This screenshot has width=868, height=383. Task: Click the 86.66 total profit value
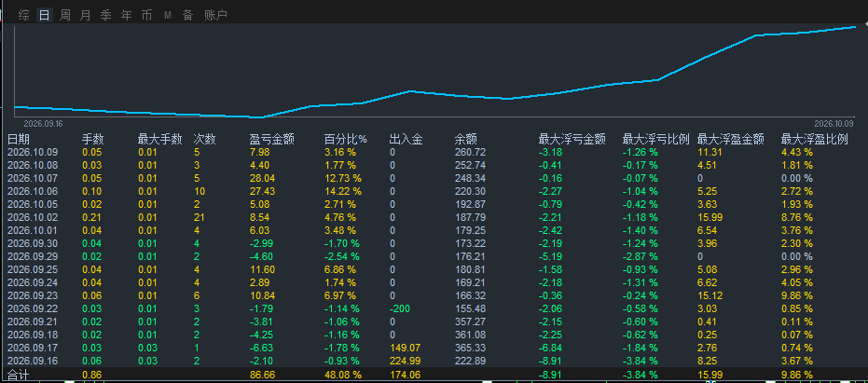(262, 375)
